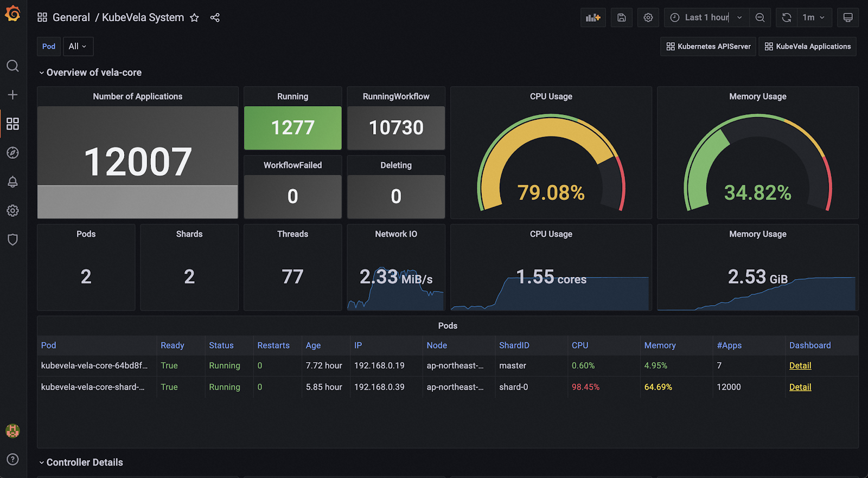868x478 pixels.
Task: Click the 12007 applications stat value
Action: (138, 162)
